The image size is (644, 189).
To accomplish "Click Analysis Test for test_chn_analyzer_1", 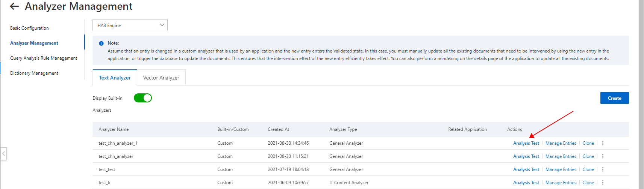I will coord(526,143).
